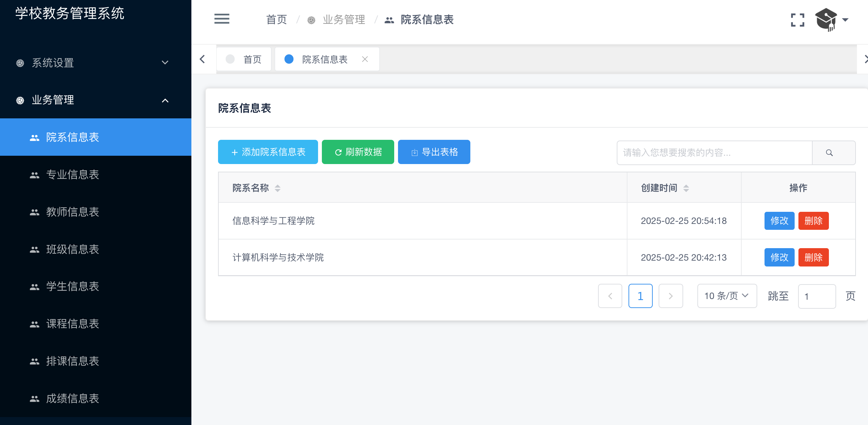Click the people icon beside 学生信息表
Viewport: 868px width, 425px height.
pos(34,286)
